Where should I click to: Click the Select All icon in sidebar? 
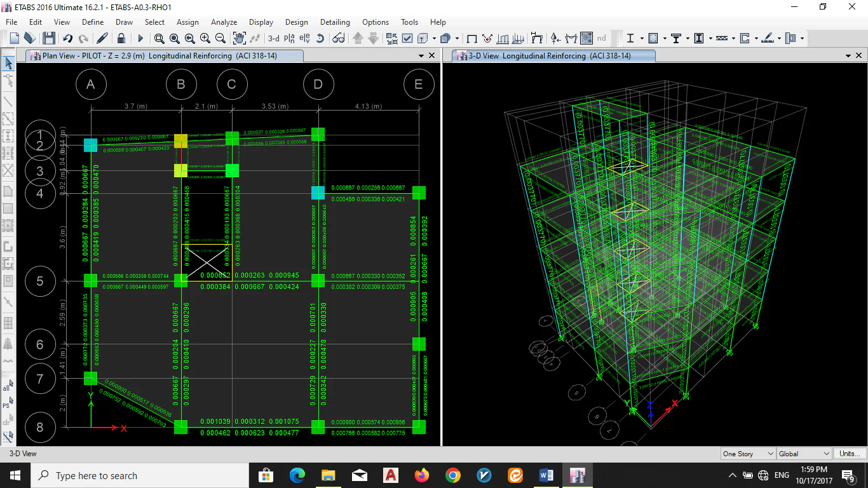[x=8, y=386]
